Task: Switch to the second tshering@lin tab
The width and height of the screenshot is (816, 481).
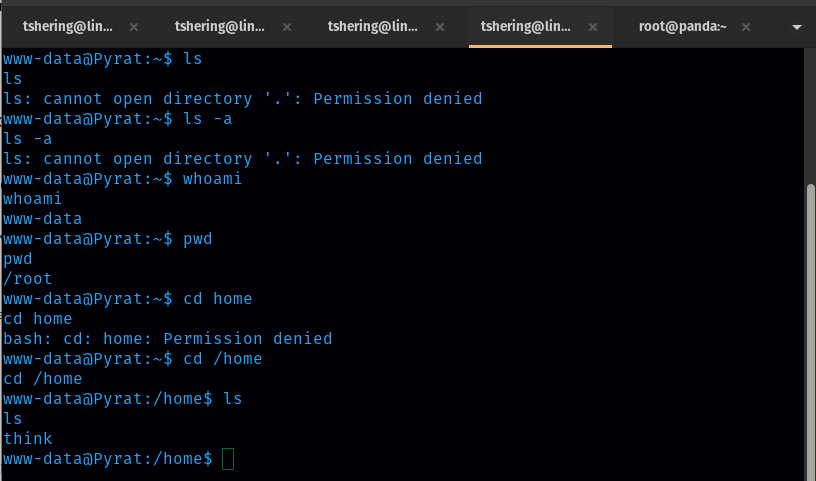Action: tap(216, 27)
